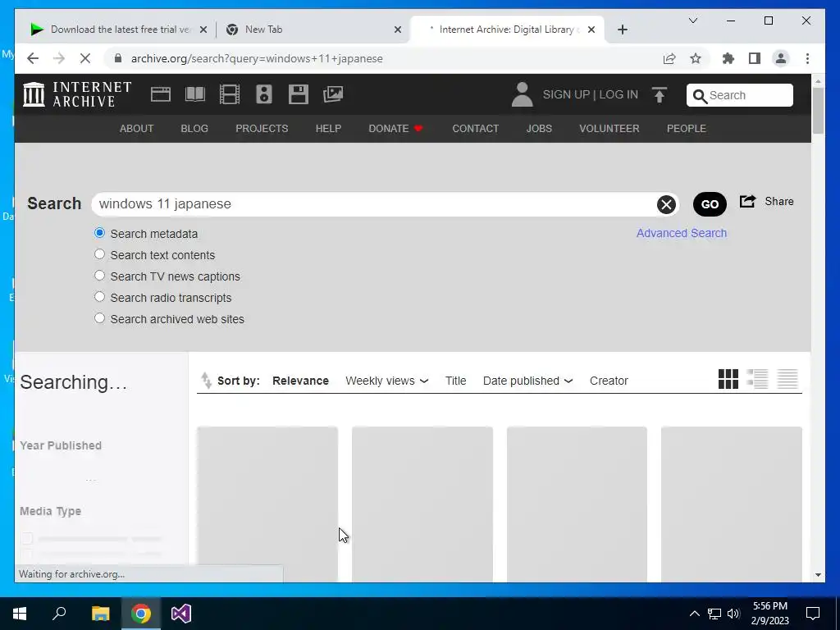Click the Upload arrow icon

(660, 95)
